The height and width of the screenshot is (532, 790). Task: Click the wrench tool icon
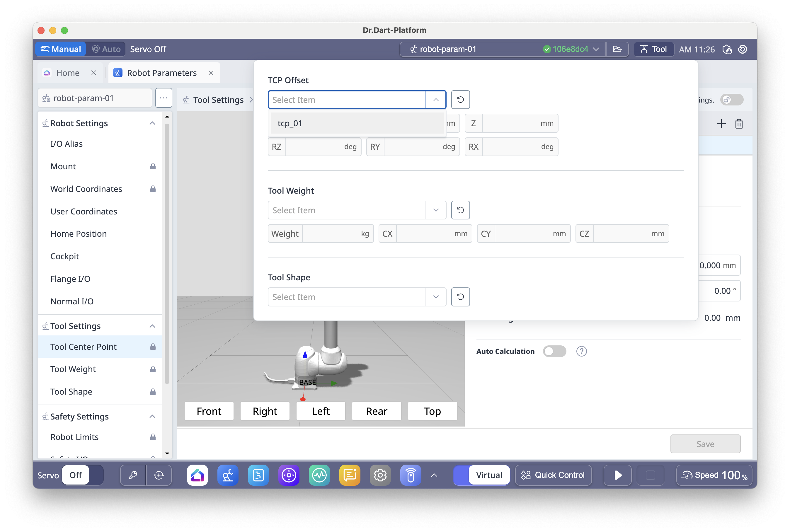[x=133, y=475]
